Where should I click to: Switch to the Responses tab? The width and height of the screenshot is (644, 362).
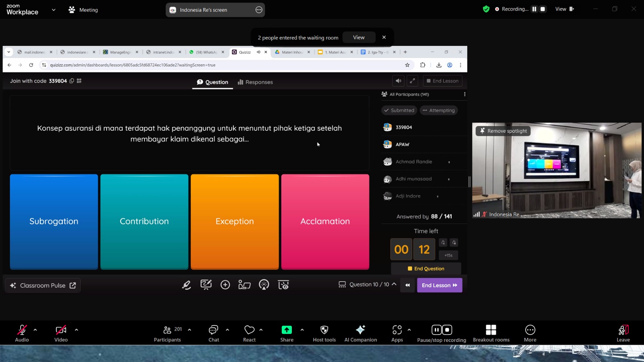click(255, 82)
